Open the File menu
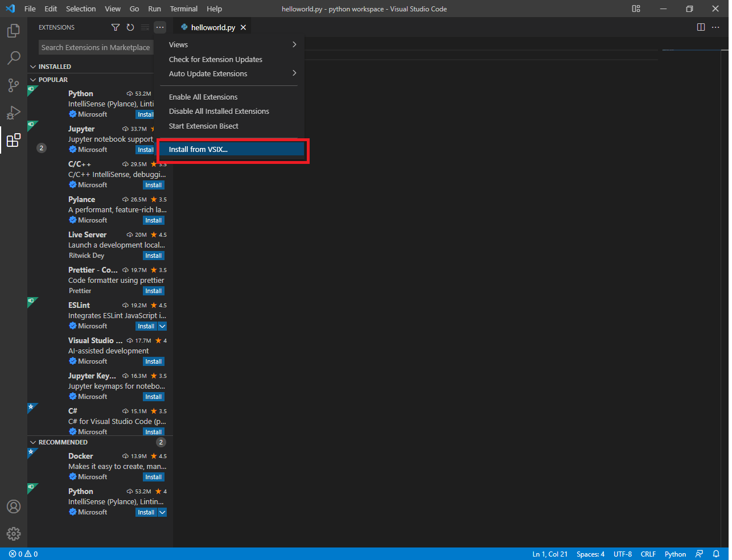 [x=30, y=9]
